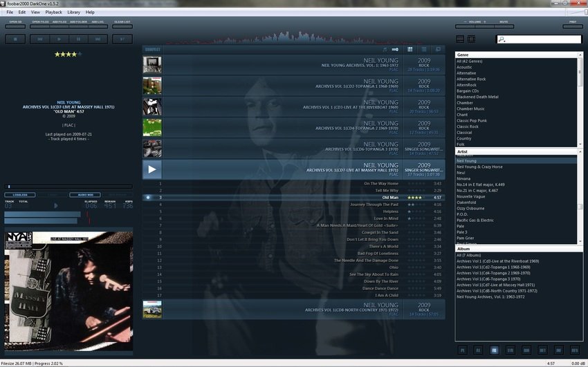
Task: Toggle the Lossless indicator button
Action: pos(20,195)
